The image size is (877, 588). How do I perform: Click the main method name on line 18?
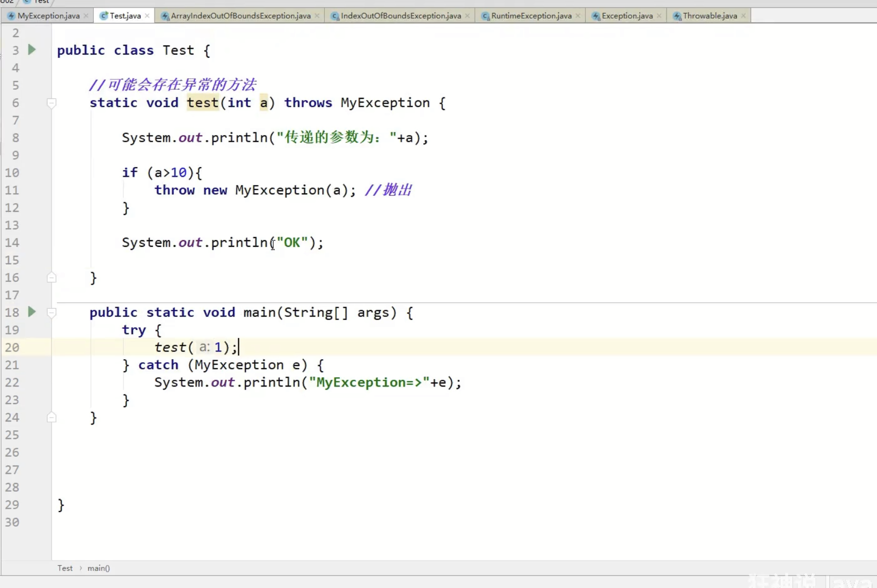pyautogui.click(x=259, y=312)
